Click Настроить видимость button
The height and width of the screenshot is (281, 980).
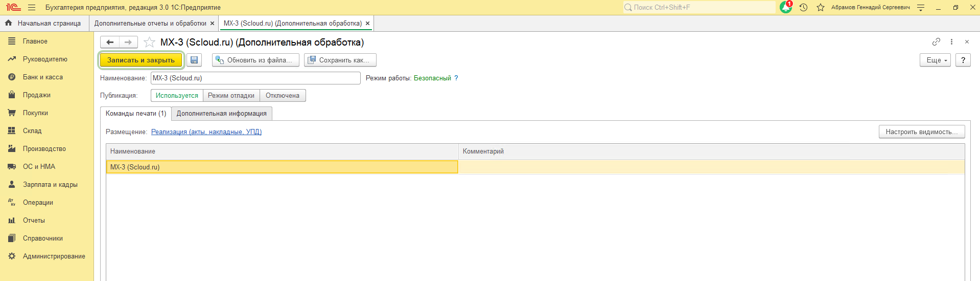(x=922, y=132)
